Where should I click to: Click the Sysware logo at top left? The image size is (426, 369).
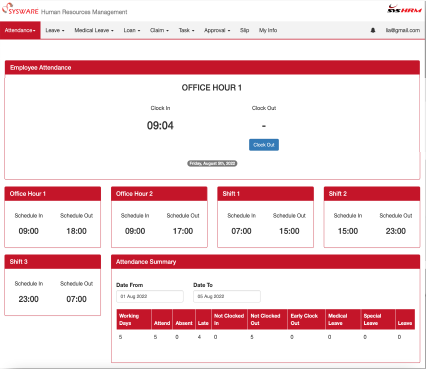click(x=20, y=9)
